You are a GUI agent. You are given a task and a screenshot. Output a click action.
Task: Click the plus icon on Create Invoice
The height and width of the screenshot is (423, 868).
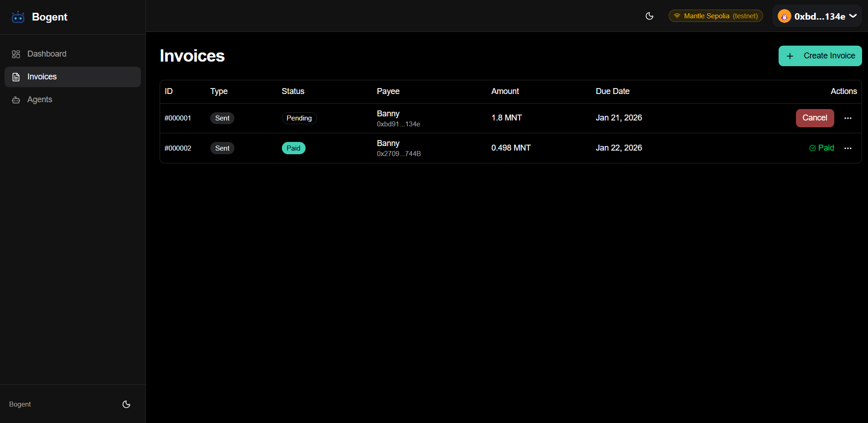pos(790,56)
